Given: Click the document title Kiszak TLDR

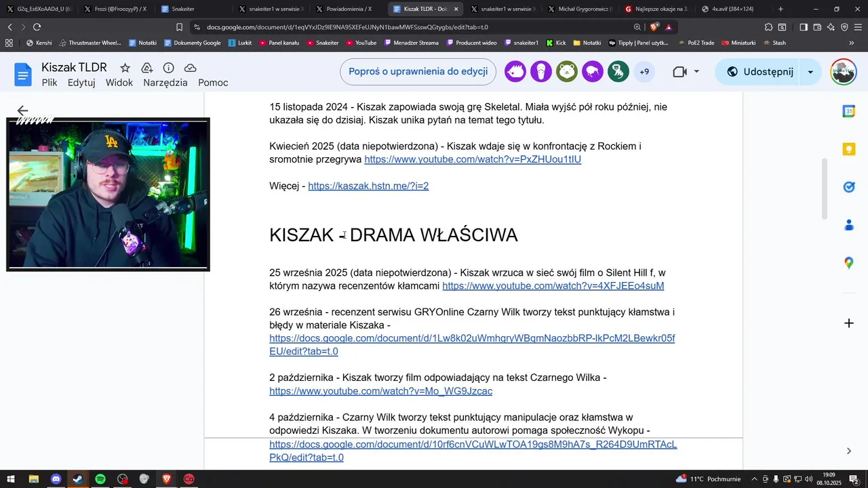Looking at the screenshot, I should [74, 67].
